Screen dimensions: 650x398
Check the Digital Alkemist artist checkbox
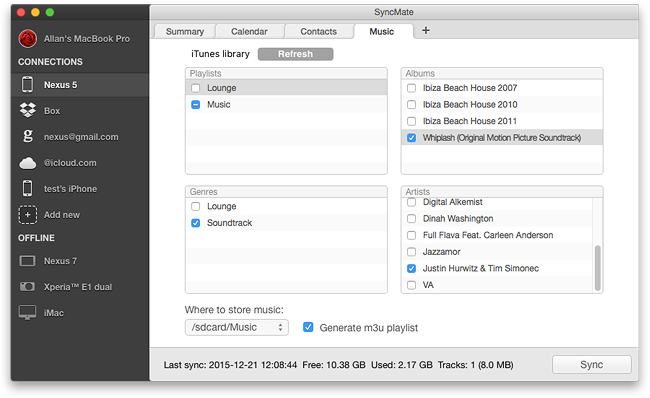click(x=411, y=202)
